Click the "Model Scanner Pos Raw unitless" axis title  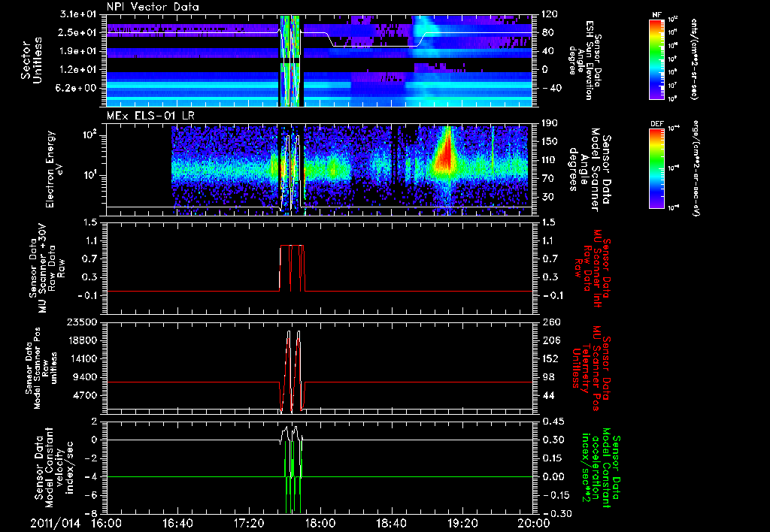tap(40, 368)
